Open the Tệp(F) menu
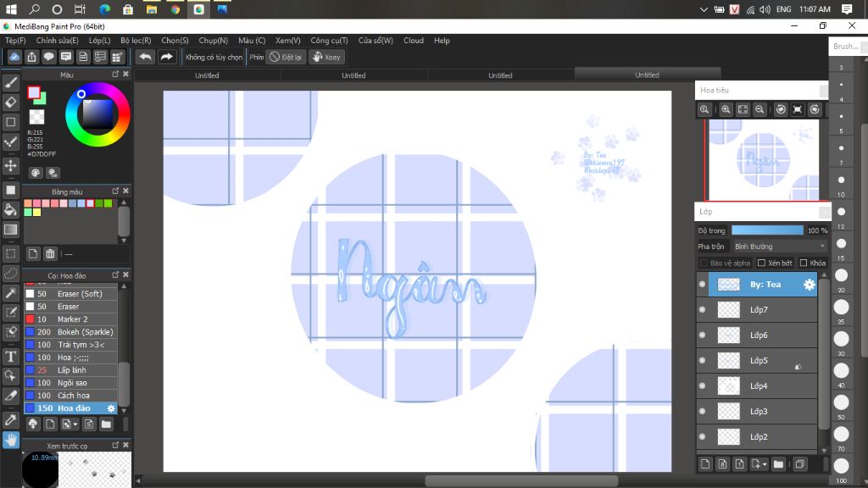Image resolution: width=868 pixels, height=488 pixels. [15, 41]
